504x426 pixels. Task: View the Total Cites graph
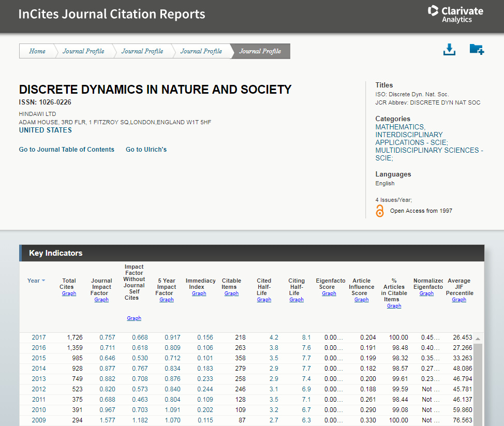click(x=69, y=293)
